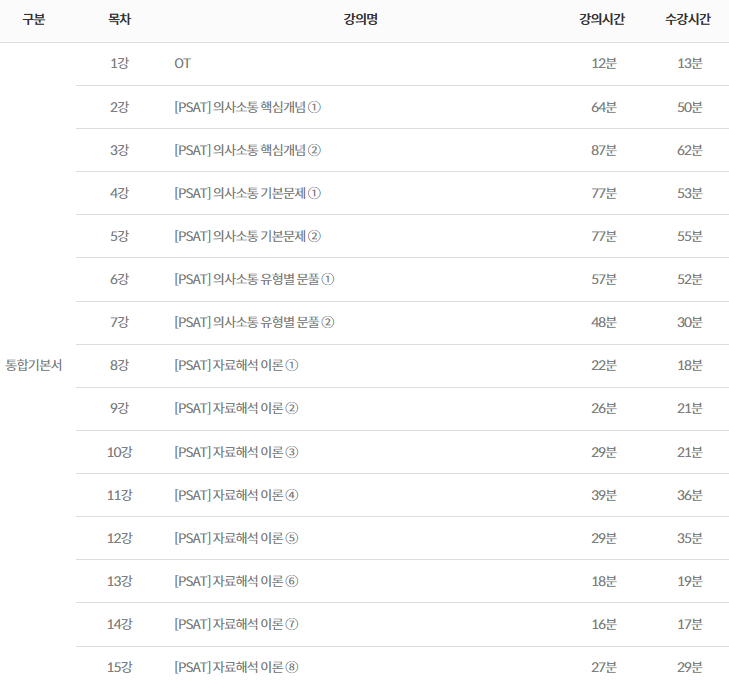Open lecture [PSAT] 자료해석 이론 ⑤

click(236, 538)
